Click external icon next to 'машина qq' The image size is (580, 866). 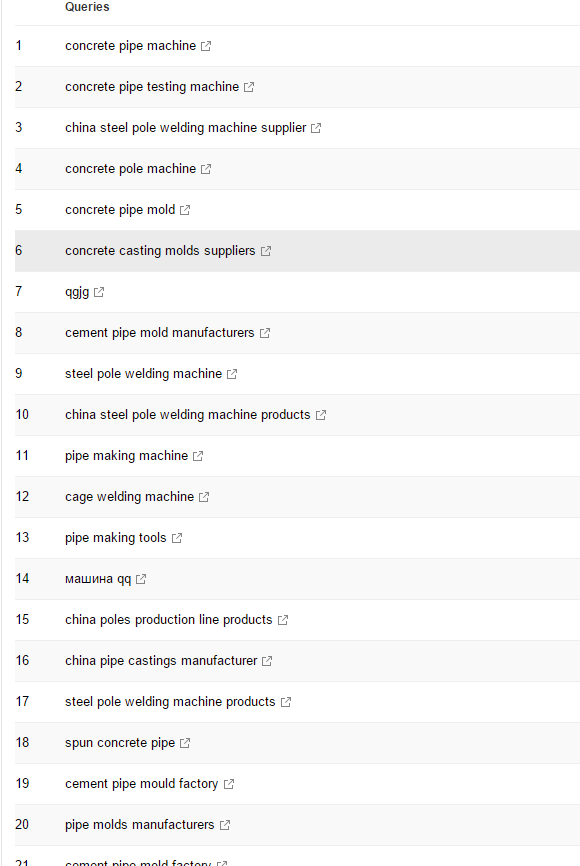coord(141,579)
